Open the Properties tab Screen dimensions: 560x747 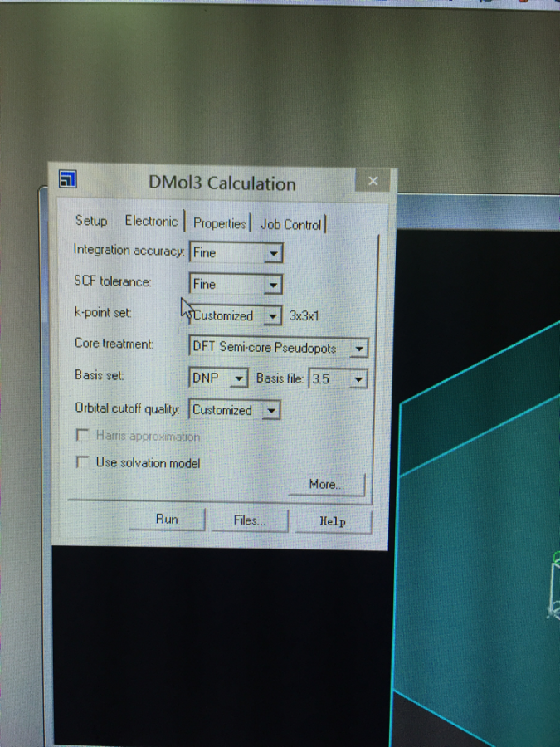click(x=220, y=223)
